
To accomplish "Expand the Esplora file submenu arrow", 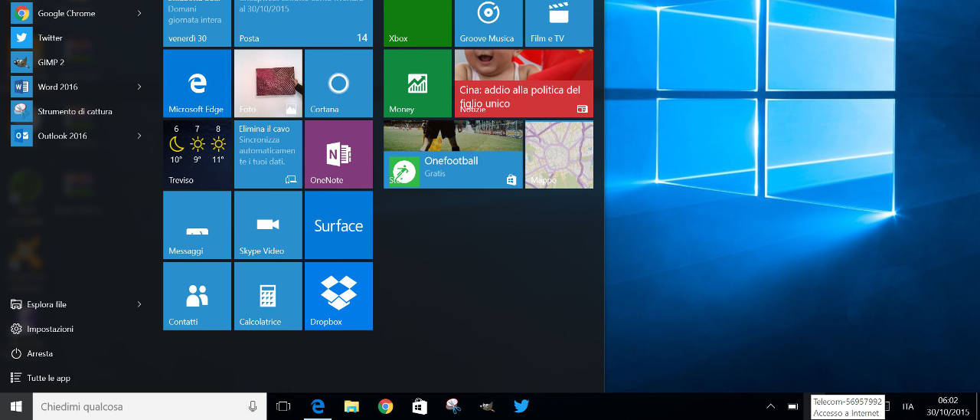I will click(x=139, y=304).
